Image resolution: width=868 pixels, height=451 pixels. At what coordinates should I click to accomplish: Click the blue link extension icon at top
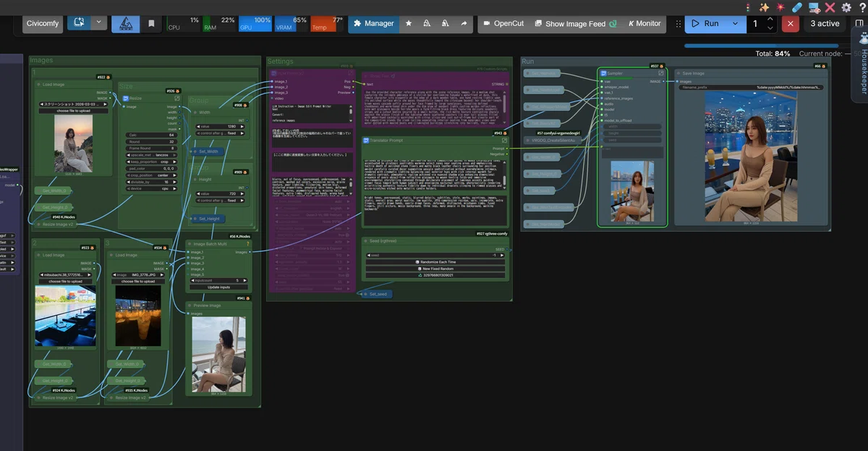797,7
